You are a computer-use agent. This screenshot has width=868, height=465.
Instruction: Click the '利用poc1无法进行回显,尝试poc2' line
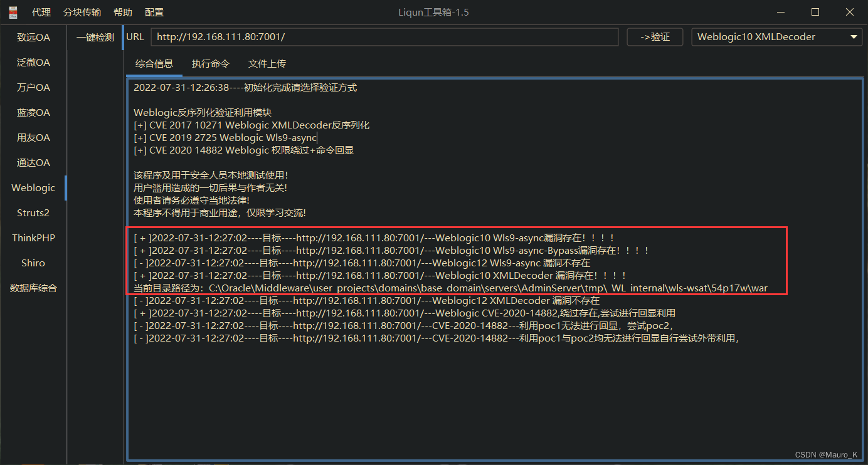pos(404,326)
